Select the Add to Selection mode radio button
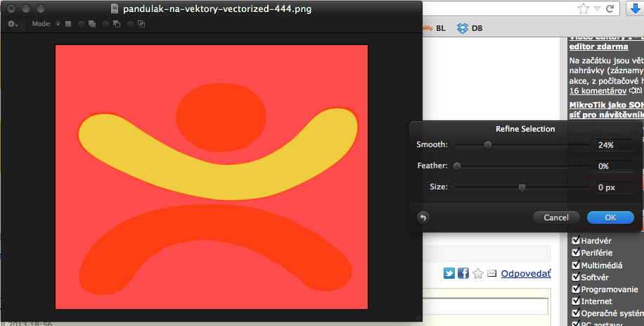The width and height of the screenshot is (644, 326). click(x=82, y=24)
